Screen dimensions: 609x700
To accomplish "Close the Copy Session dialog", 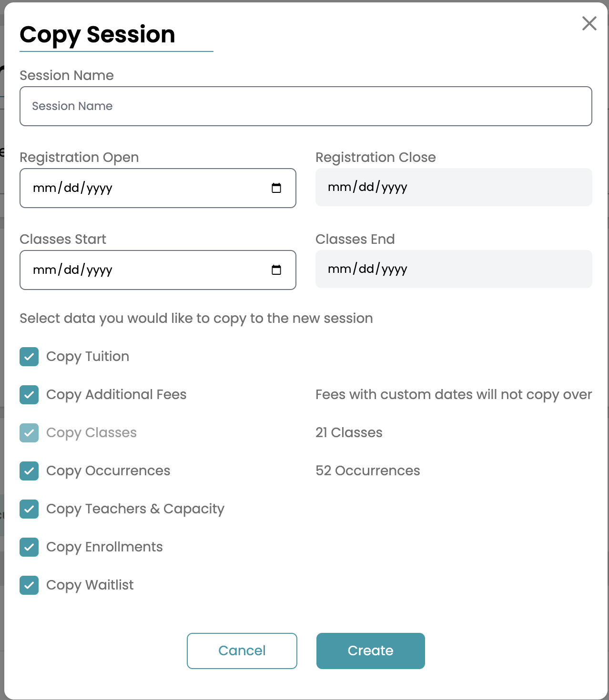I will [x=589, y=23].
